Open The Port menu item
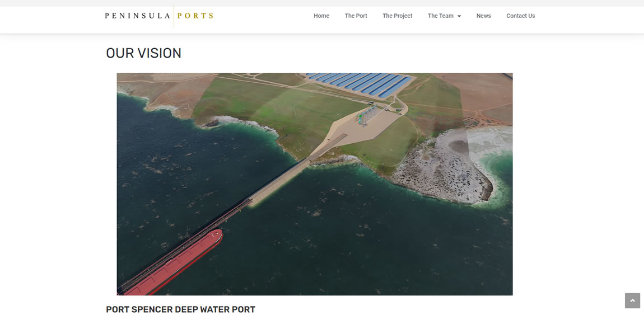Viewport: 644px width, 315px height. point(356,16)
